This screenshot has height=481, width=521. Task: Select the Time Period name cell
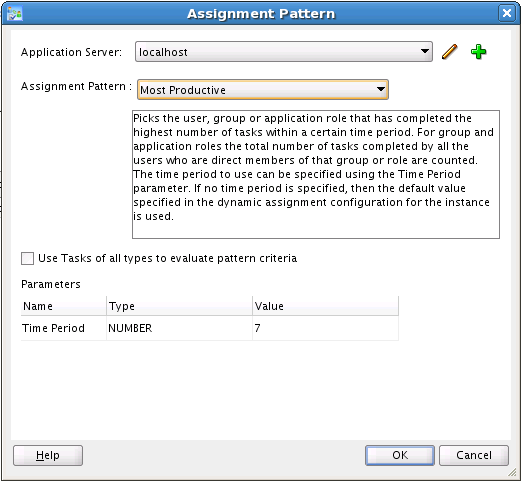[63, 328]
